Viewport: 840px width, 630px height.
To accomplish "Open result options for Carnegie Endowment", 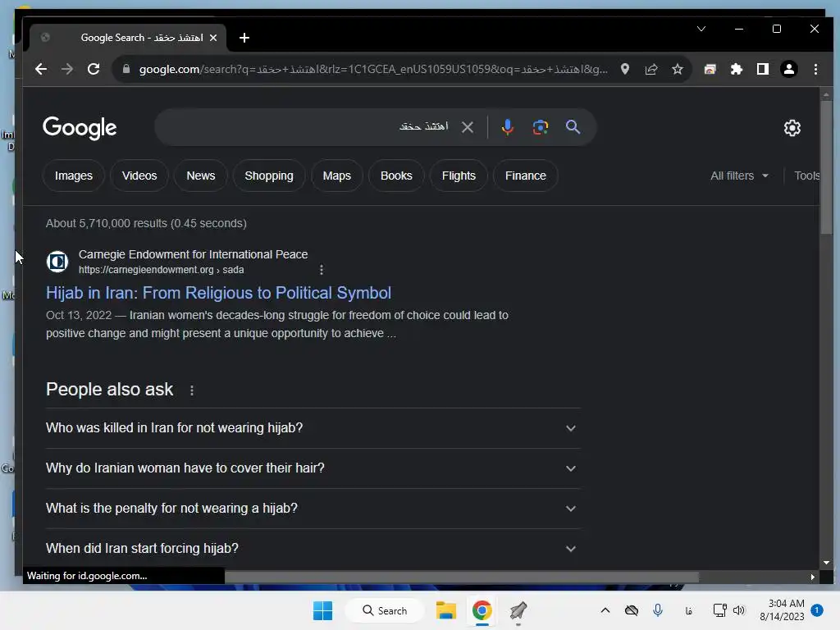I will 322,270.
